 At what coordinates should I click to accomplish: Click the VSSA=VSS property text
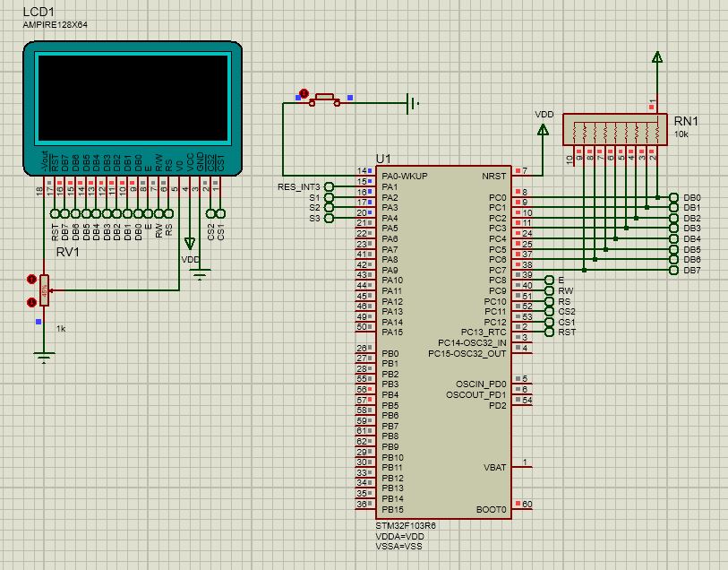(x=398, y=547)
